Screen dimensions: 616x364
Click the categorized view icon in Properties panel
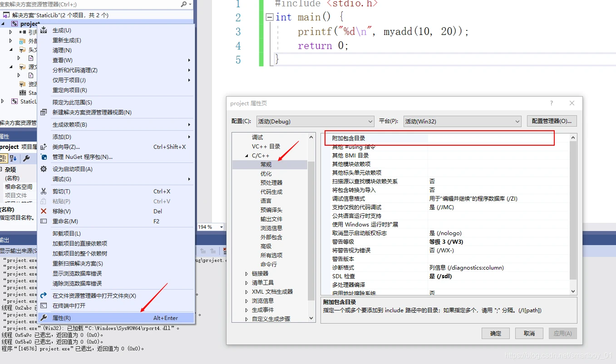[x=3, y=158]
